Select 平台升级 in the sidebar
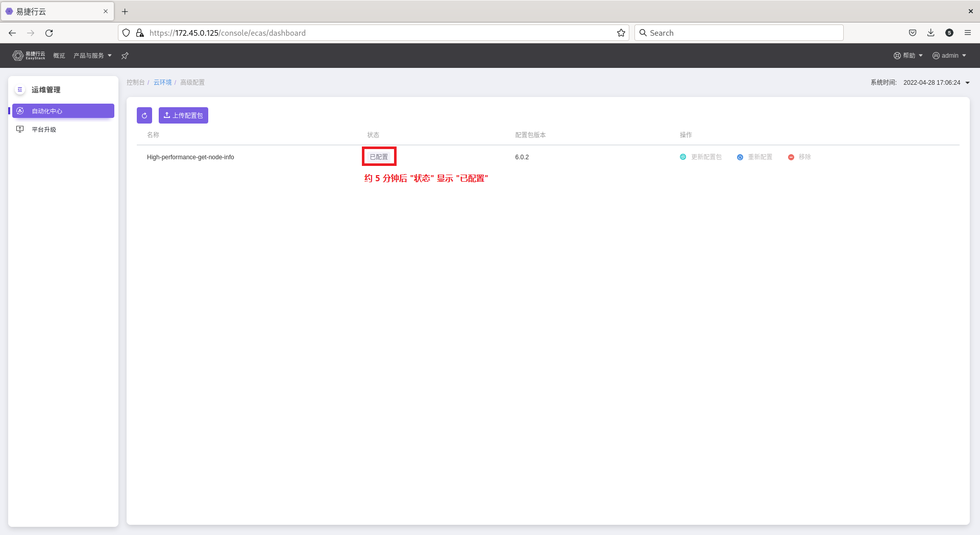The width and height of the screenshot is (980, 535). point(44,130)
